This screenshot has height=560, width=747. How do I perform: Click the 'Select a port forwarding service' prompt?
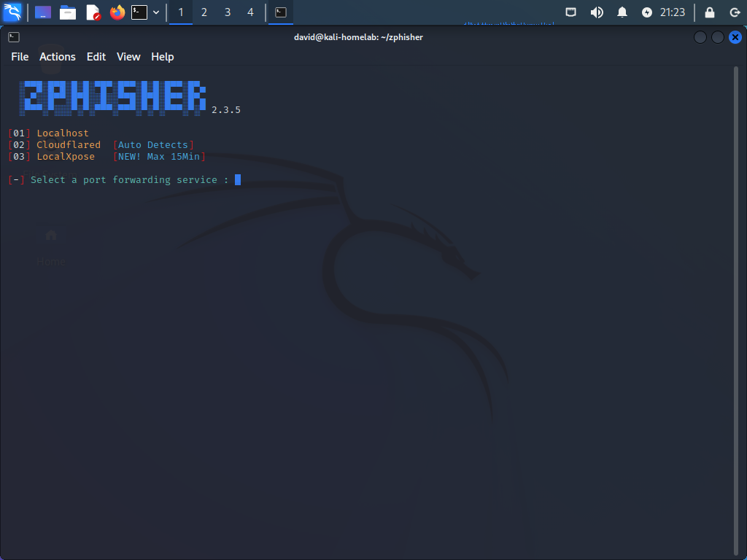124,180
